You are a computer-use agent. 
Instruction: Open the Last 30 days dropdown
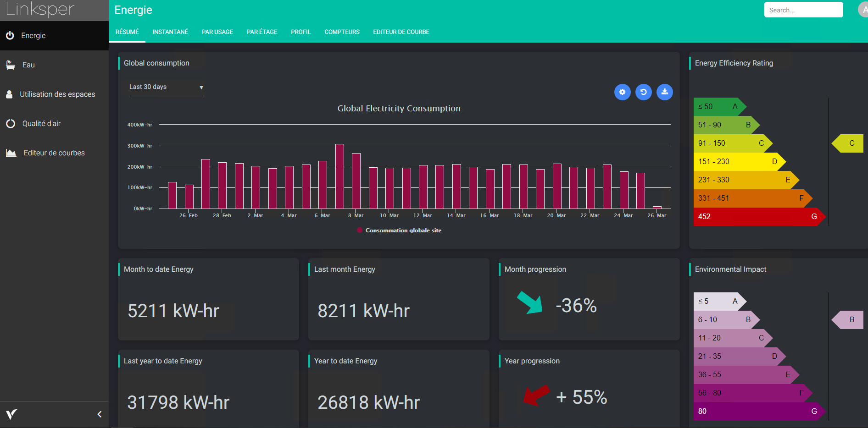(166, 87)
